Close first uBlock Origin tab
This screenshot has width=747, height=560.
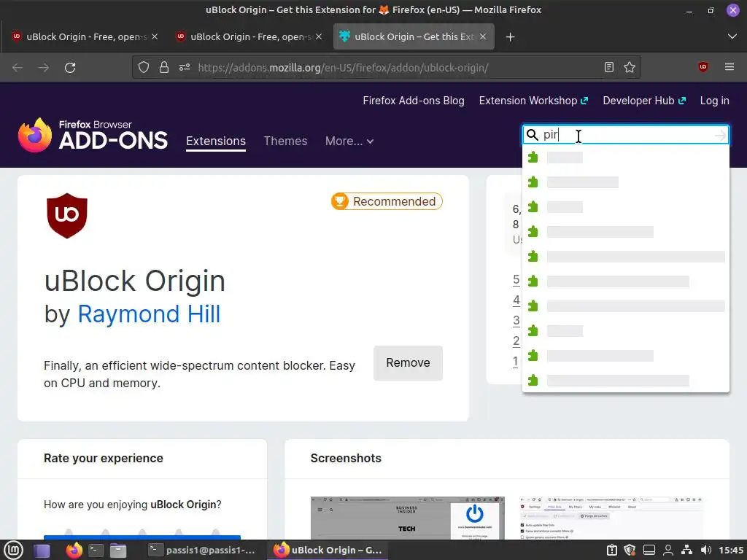pos(155,36)
